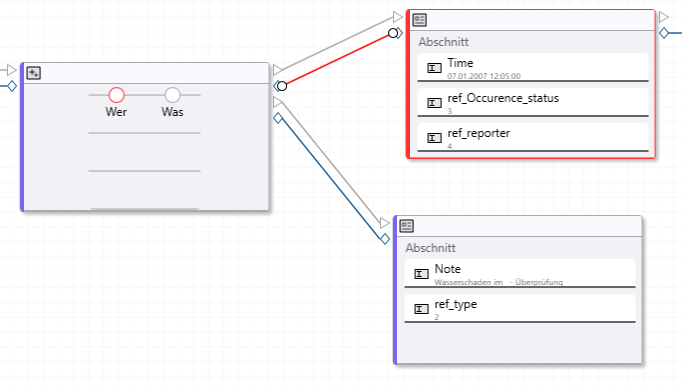Click the wizard node icon in left block header
This screenshot has height=388, width=682.
click(x=33, y=73)
